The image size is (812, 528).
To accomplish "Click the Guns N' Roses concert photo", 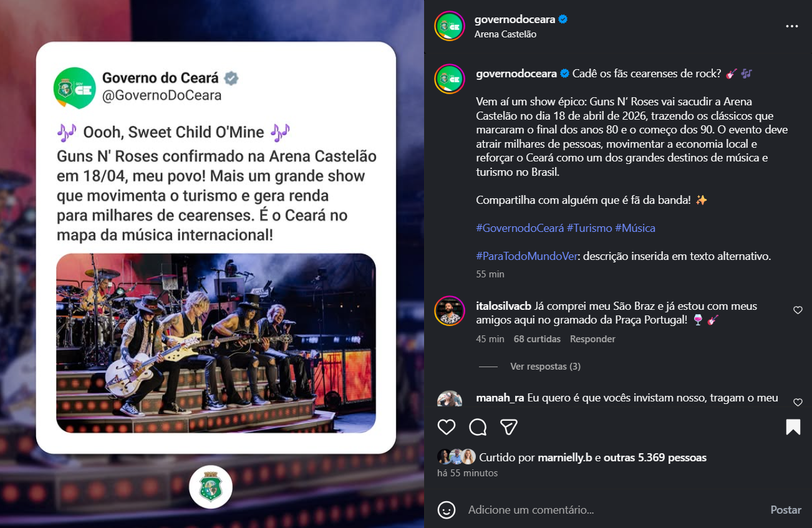I will 216,343.
